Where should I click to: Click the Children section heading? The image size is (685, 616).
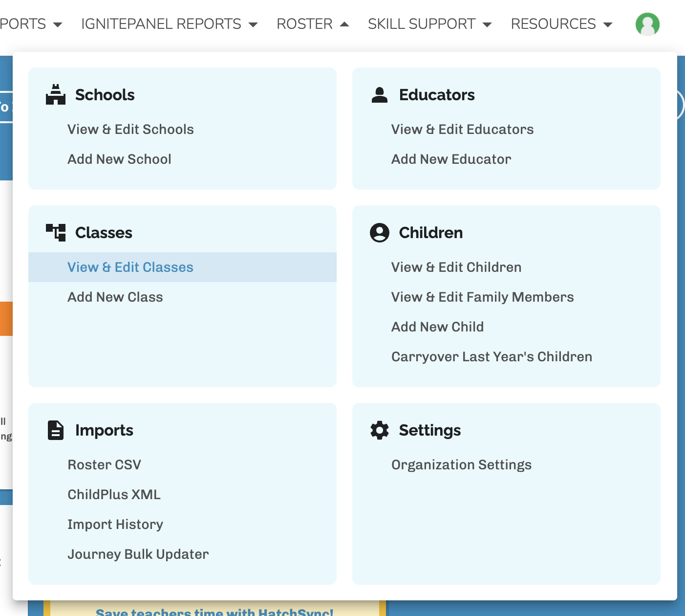click(x=430, y=233)
